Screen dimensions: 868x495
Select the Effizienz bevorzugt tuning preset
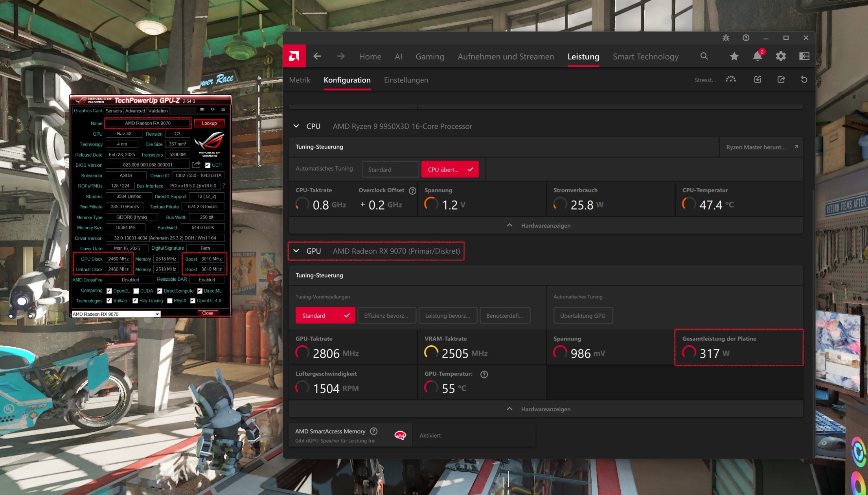386,315
